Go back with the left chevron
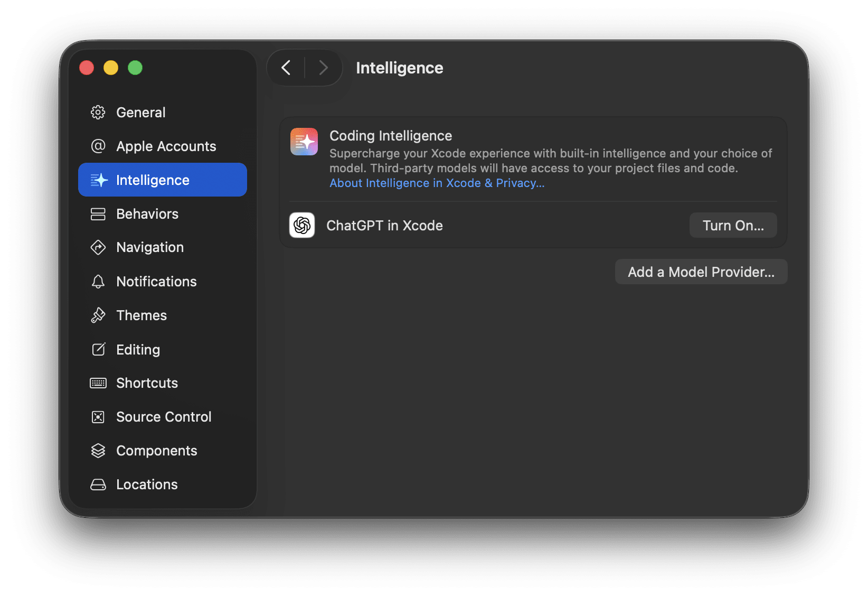 pyautogui.click(x=286, y=68)
